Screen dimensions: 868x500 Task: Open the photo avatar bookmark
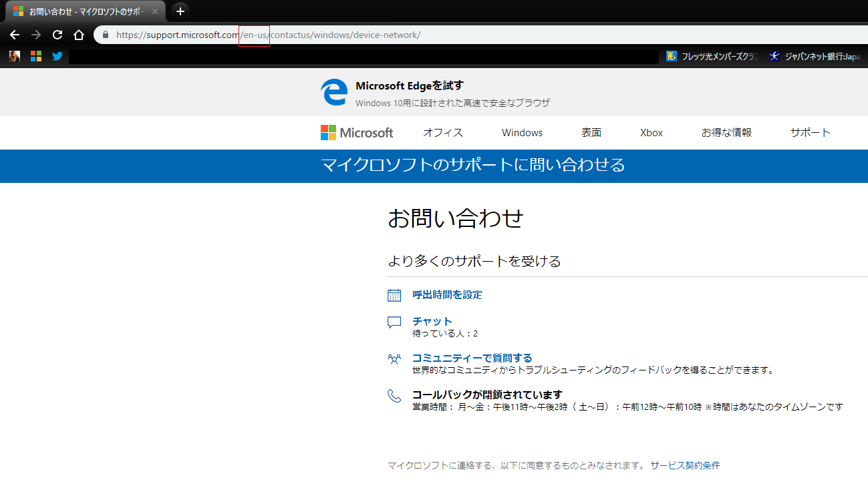(x=15, y=56)
